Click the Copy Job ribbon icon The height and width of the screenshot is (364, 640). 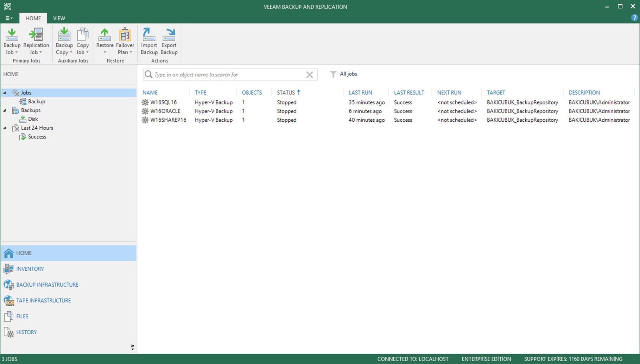(x=83, y=35)
